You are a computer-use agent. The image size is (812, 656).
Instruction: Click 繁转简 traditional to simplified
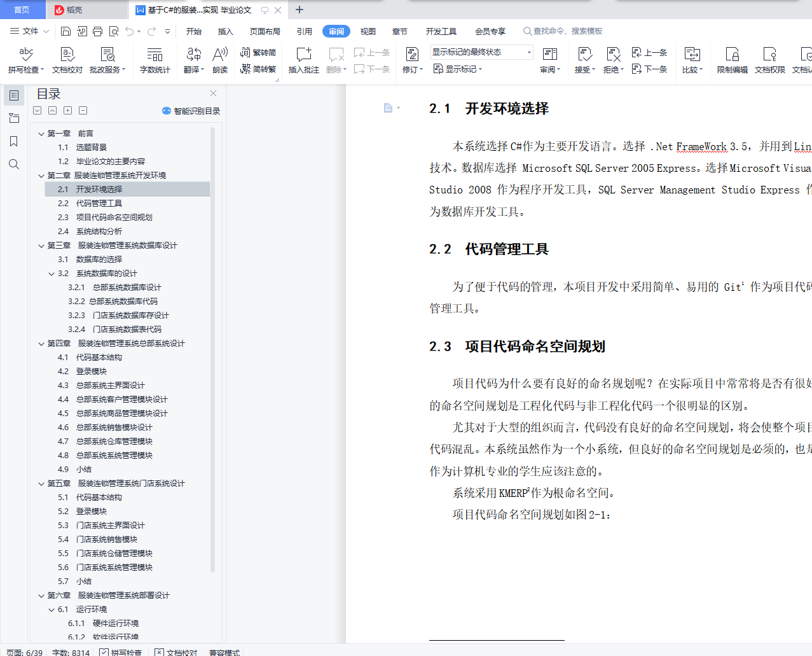coord(258,52)
